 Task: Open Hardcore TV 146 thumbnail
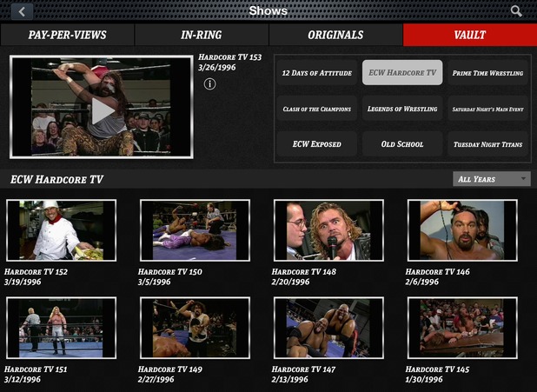coord(462,230)
